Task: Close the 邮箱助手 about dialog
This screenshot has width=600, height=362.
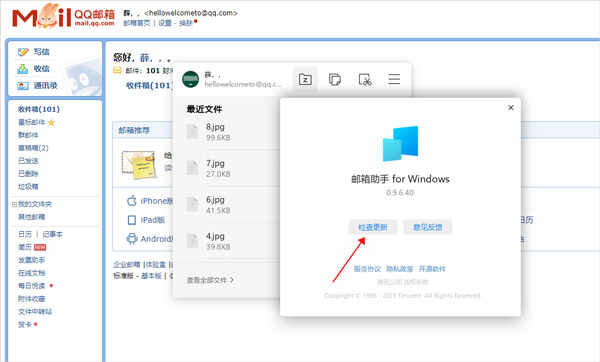Action: point(510,108)
